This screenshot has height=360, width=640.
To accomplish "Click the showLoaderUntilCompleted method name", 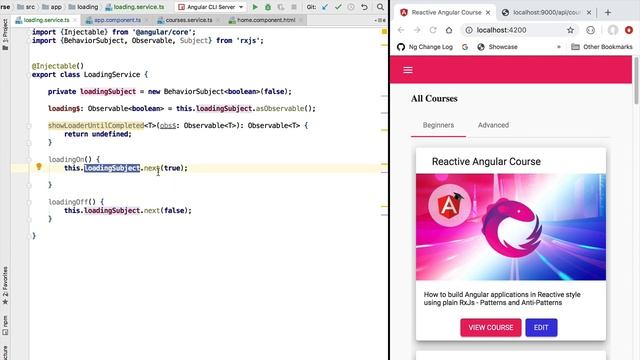I will tap(96, 125).
